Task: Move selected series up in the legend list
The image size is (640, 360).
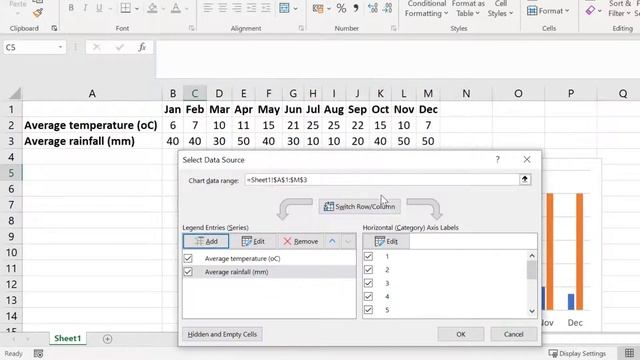Action: point(332,242)
